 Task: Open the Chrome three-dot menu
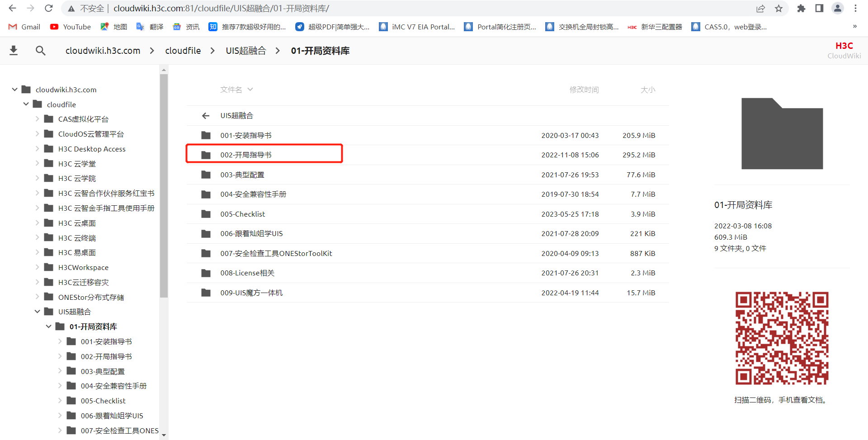(x=856, y=9)
